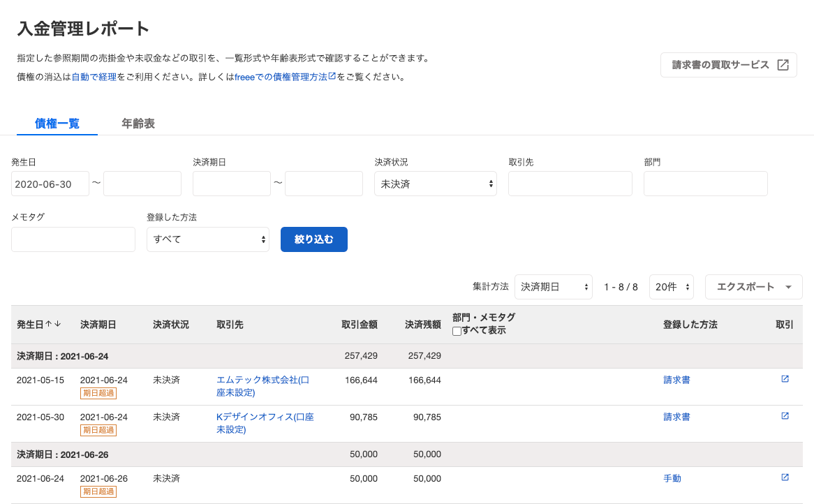Toggle すべて表示 checkbox

coord(457,331)
